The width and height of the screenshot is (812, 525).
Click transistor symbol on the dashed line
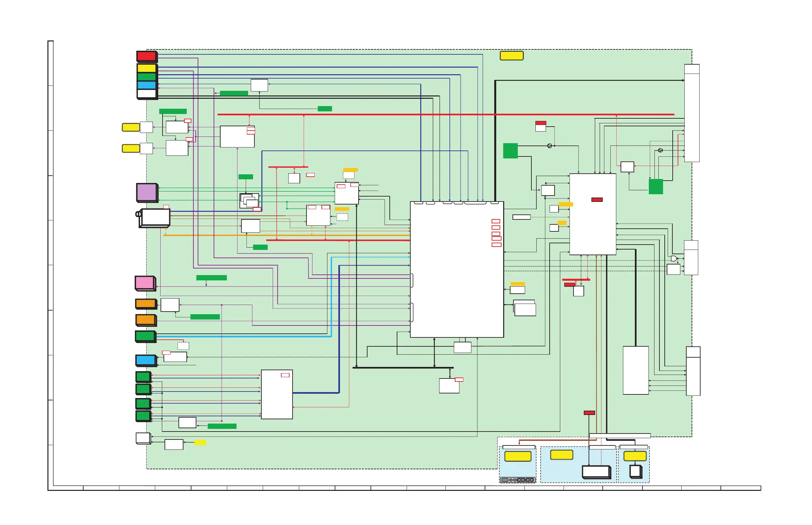(660, 150)
